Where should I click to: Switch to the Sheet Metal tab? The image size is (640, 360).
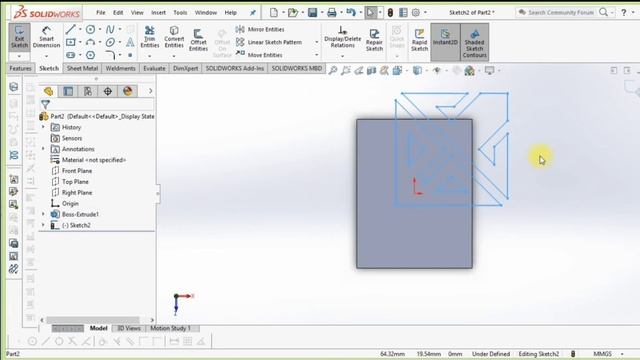82,68
